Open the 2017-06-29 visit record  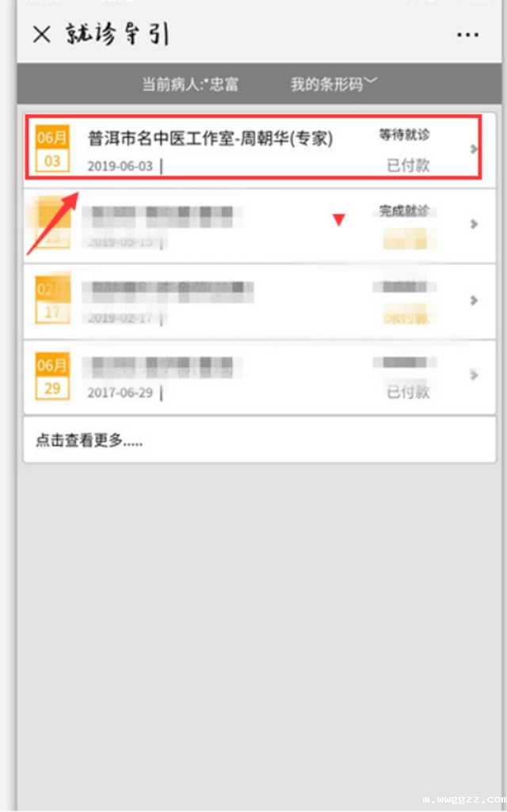coord(260,377)
